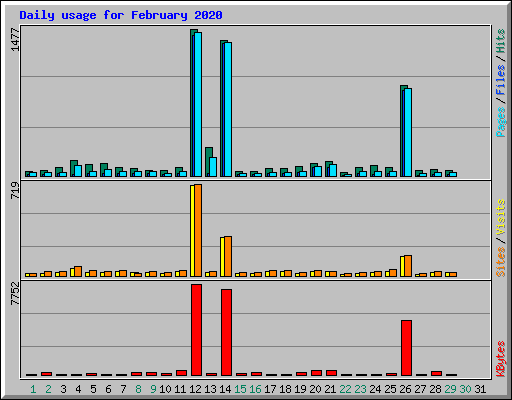512x400 pixels.
Task: Click the yellow 'Visits' legend label
Action: pyautogui.click(x=501, y=217)
